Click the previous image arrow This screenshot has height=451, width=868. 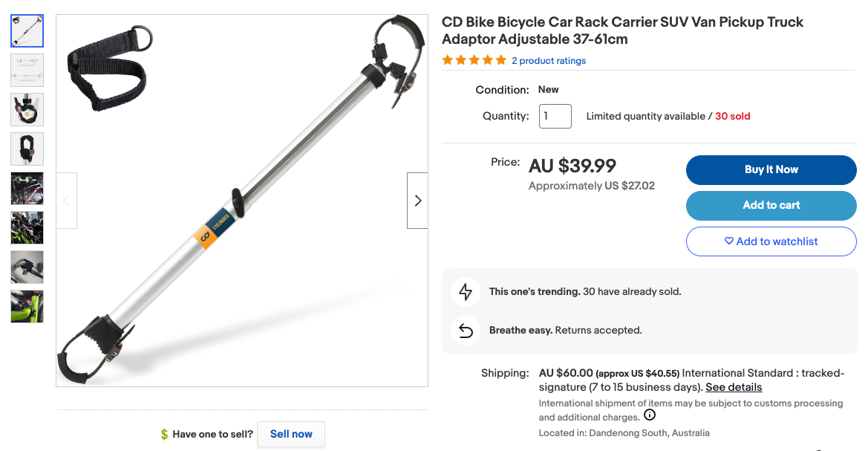tap(66, 201)
